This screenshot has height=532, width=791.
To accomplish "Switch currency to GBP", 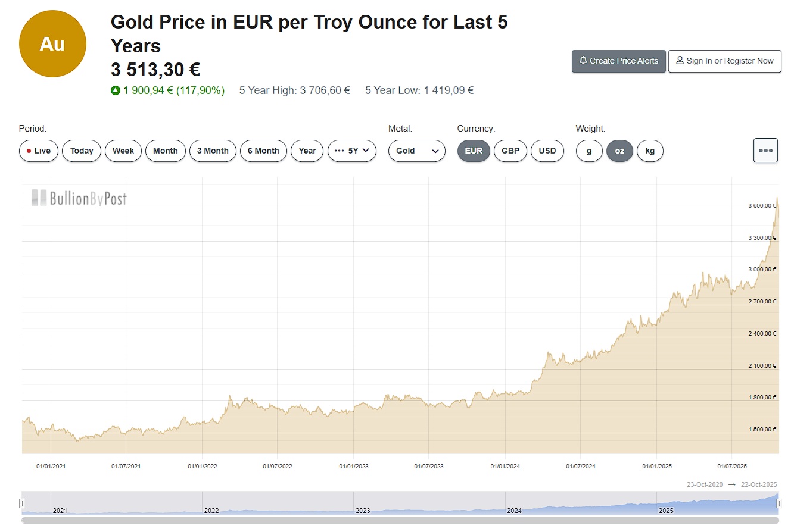I will (510, 151).
